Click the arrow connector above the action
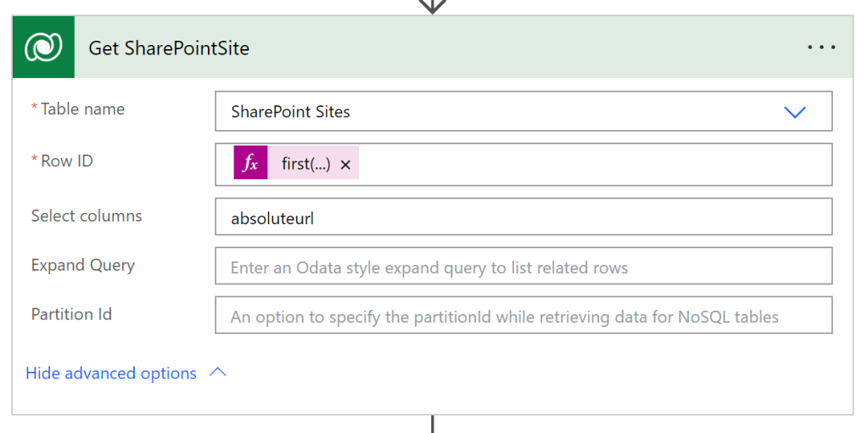 [x=433, y=6]
